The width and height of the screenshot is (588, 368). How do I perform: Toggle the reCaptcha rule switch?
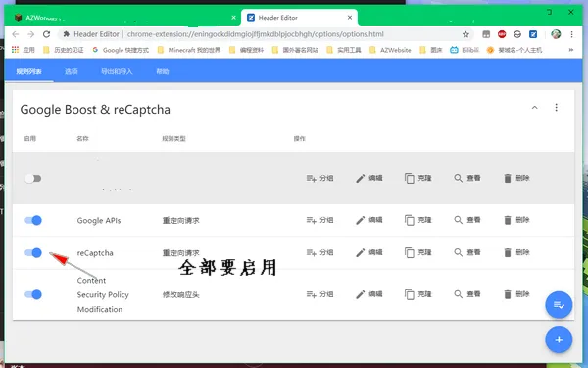point(33,253)
